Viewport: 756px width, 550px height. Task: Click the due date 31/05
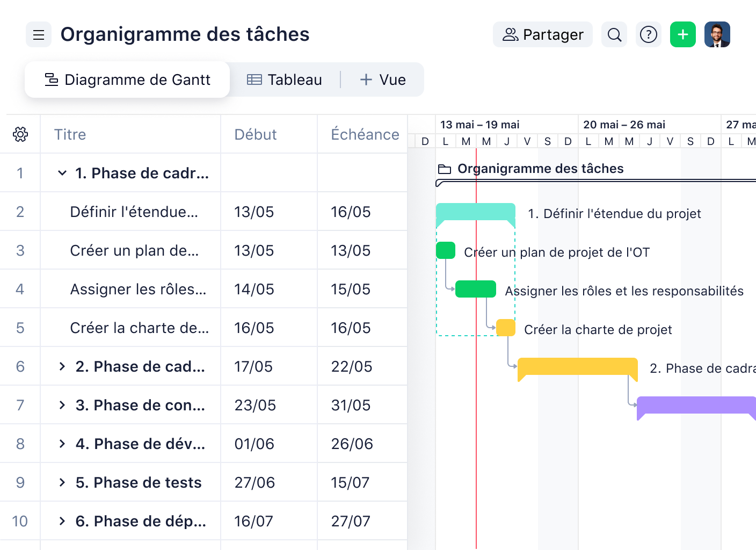351,406
